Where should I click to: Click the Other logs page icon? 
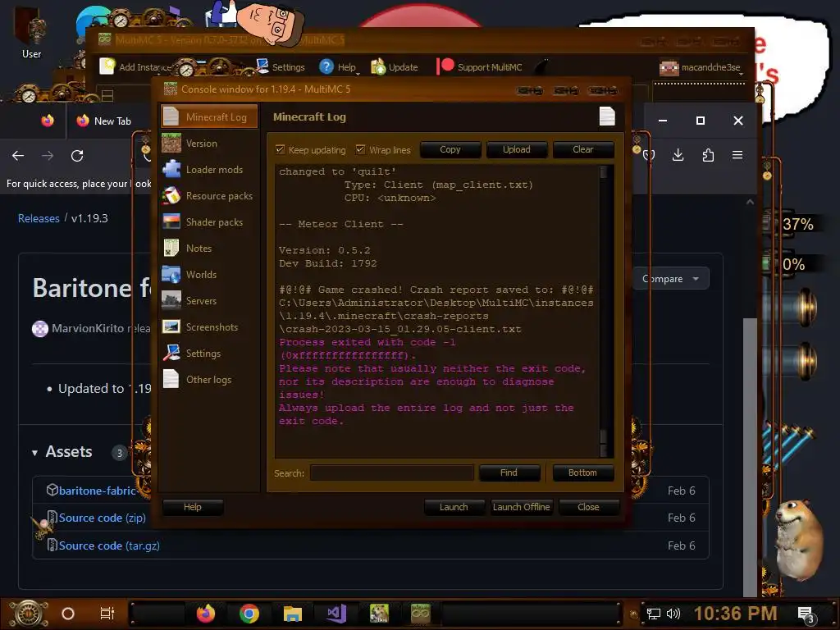coord(171,379)
